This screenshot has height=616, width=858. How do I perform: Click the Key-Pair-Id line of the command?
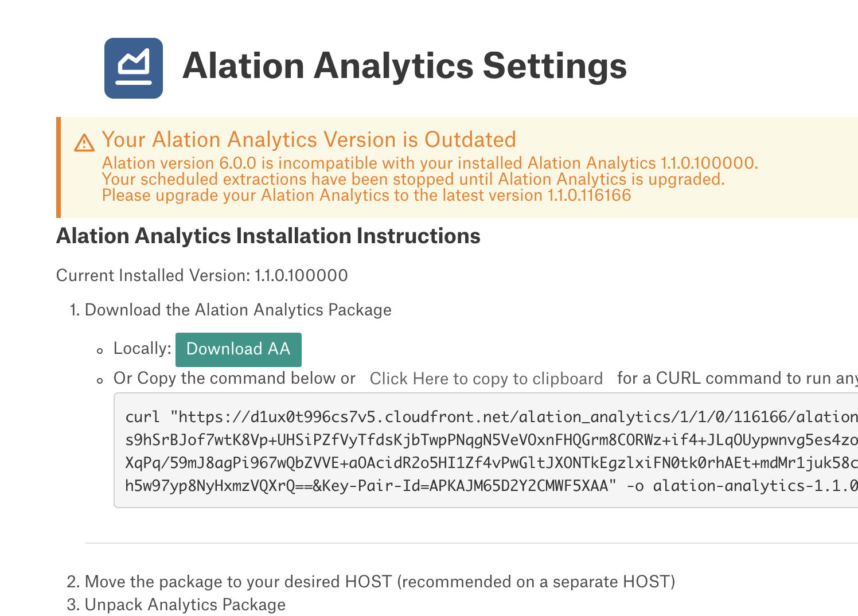point(492,486)
